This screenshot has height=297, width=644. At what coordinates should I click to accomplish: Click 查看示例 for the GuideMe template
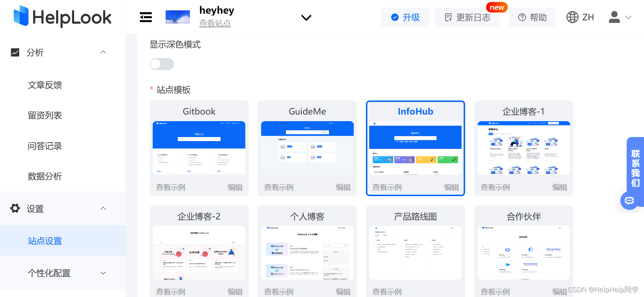tap(279, 187)
